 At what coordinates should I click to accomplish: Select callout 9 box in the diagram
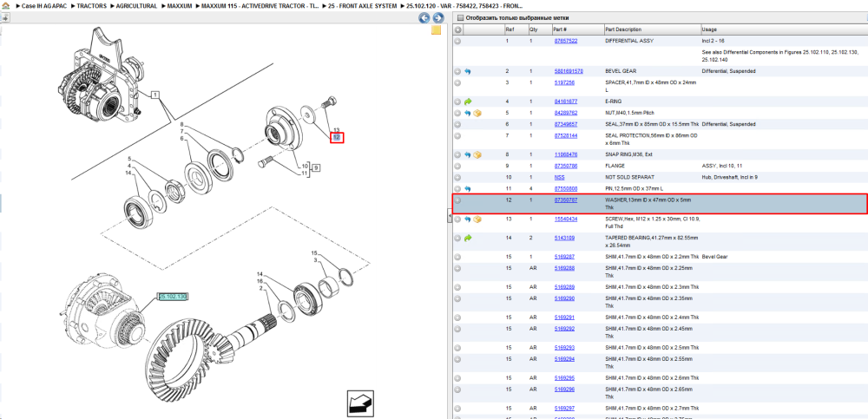click(x=316, y=167)
